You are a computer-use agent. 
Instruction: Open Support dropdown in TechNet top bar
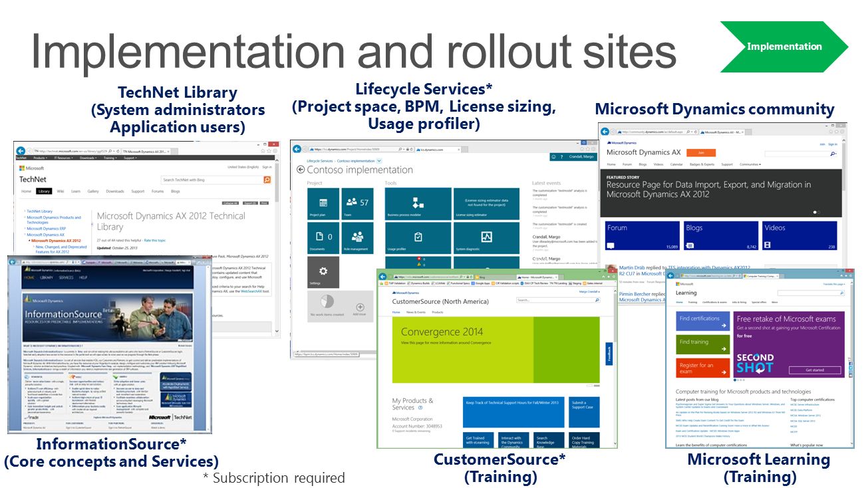click(x=130, y=158)
